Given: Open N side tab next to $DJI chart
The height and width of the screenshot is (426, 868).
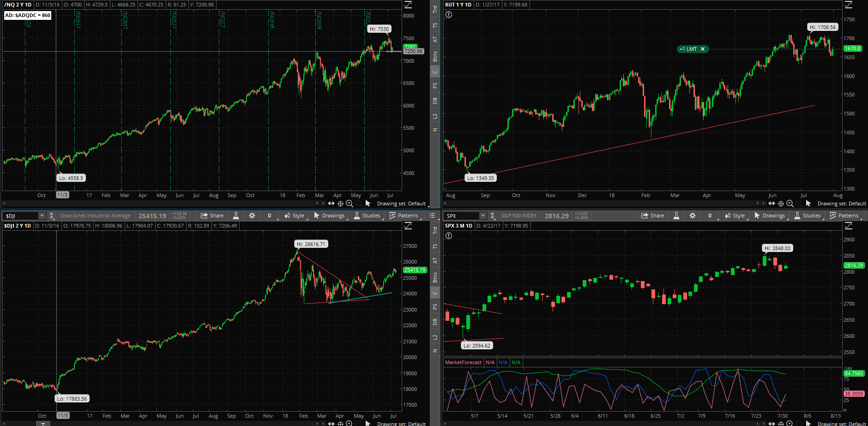Looking at the screenshot, I should click(435, 351).
